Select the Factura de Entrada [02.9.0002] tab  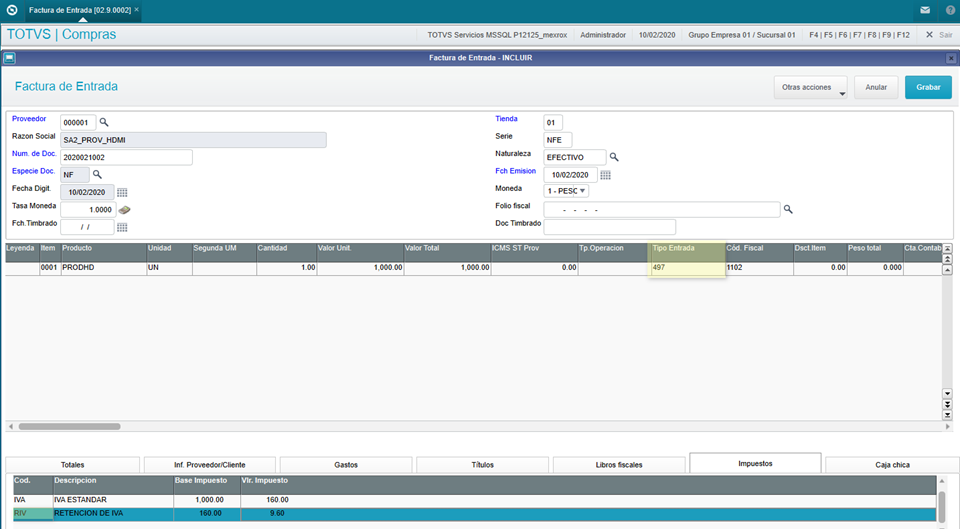83,10
